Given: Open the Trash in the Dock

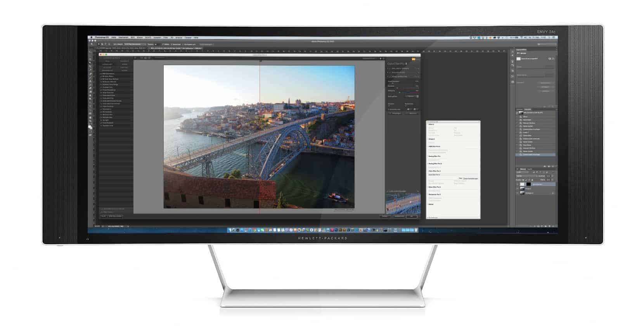Looking at the screenshot, I should pyautogui.click(x=416, y=230).
